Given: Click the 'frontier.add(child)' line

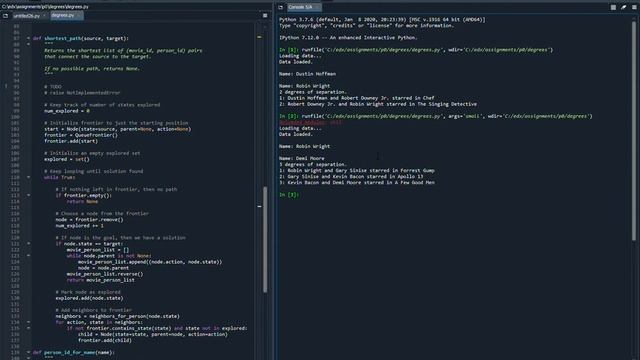Looking at the screenshot, I should 105,340.
